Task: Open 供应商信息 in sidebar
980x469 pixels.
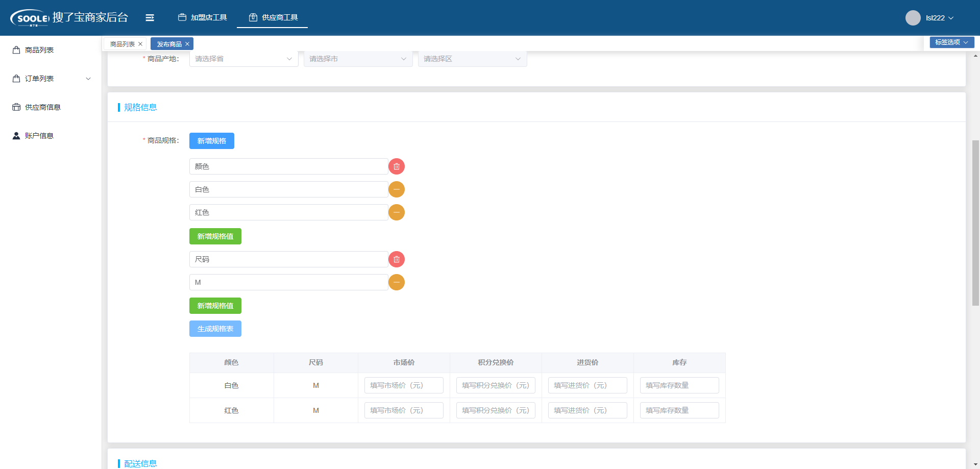Action: click(43, 107)
